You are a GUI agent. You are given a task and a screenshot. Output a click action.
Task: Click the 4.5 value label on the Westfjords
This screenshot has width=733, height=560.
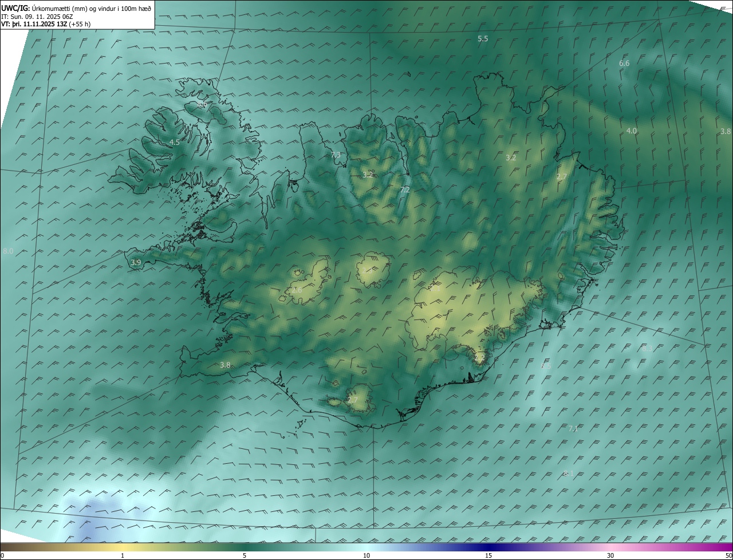tap(175, 143)
